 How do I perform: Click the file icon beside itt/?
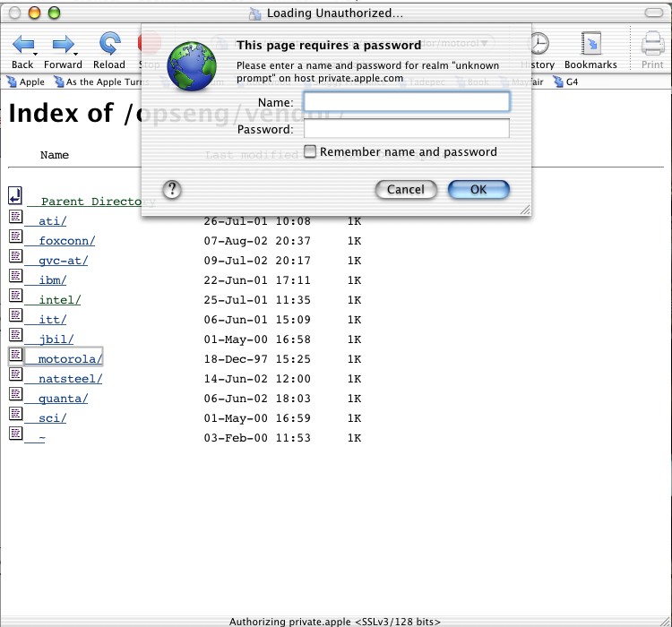(16, 315)
